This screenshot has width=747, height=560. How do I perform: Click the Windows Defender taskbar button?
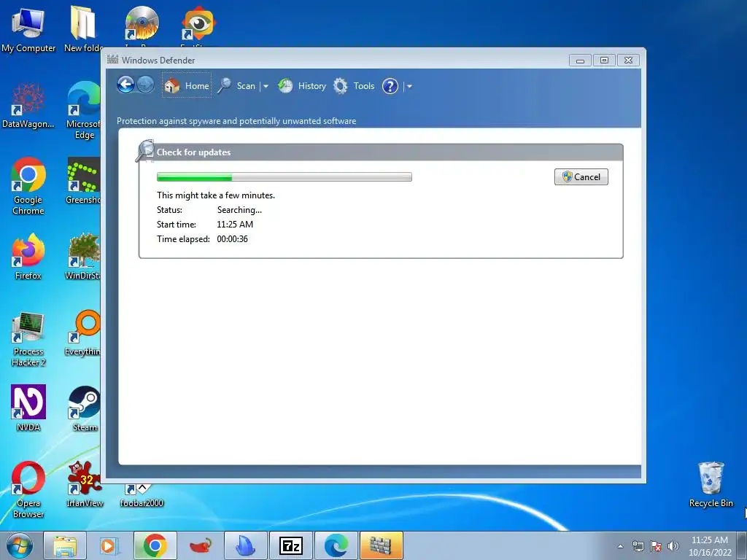tap(381, 545)
